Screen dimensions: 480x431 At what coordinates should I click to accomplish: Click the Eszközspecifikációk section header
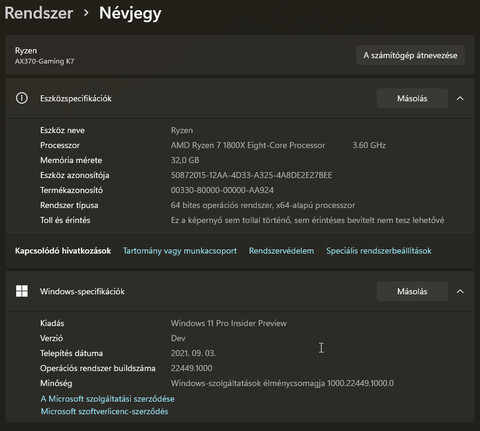(240, 98)
